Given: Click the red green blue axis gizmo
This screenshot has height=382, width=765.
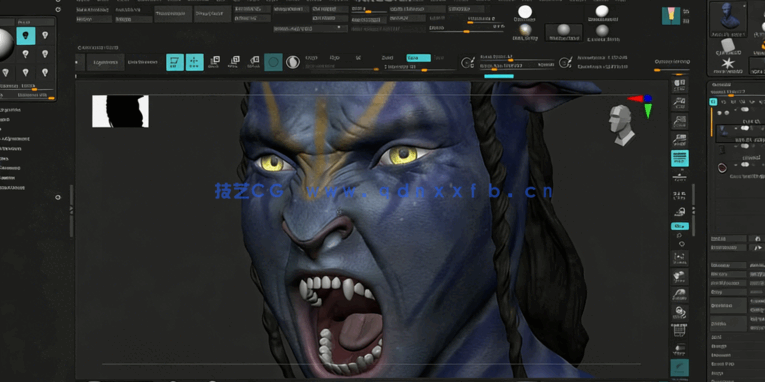Looking at the screenshot, I should coord(643,105).
